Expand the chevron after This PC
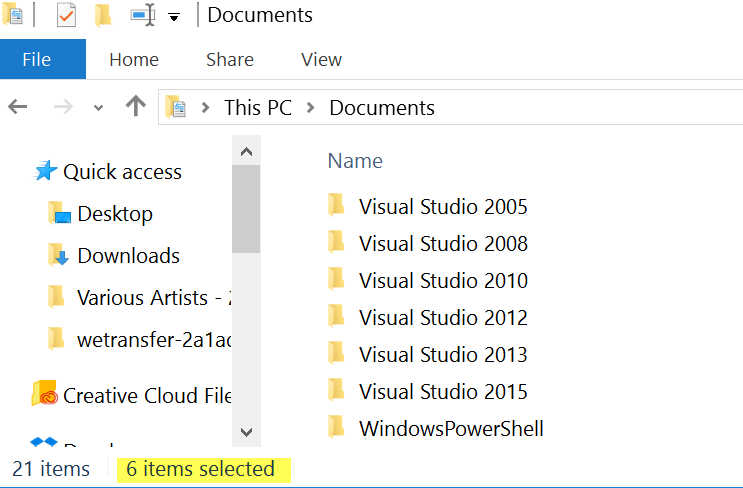Viewport: 743px width, 488px height. (x=310, y=108)
